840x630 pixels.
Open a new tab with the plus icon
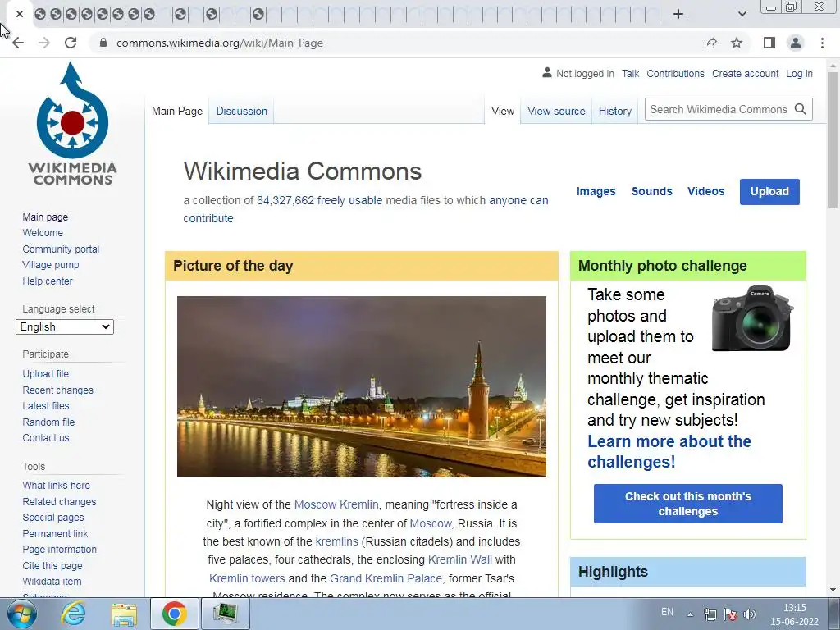point(678,14)
